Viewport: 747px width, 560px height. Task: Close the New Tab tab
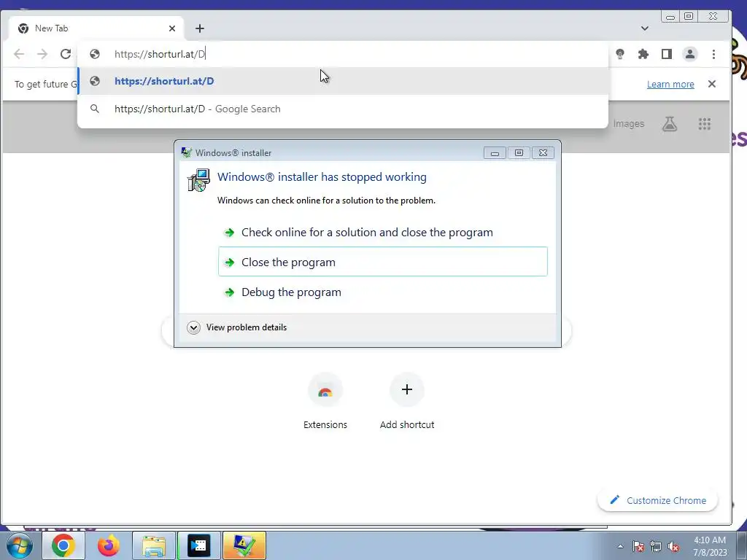[172, 28]
